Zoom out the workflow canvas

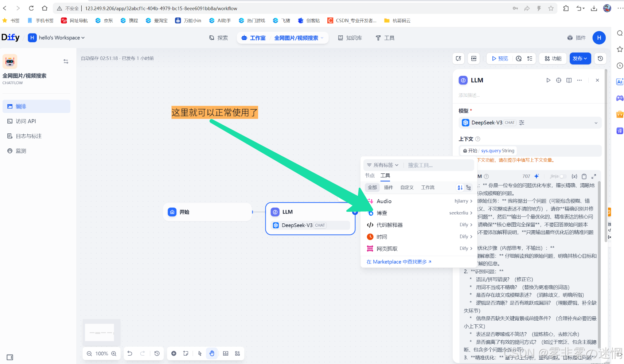[x=89, y=353]
